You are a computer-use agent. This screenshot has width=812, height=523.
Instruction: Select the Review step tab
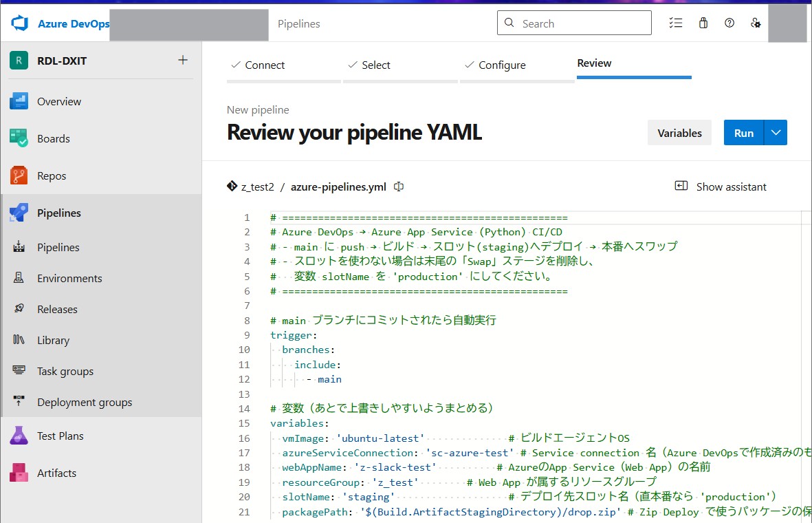594,63
